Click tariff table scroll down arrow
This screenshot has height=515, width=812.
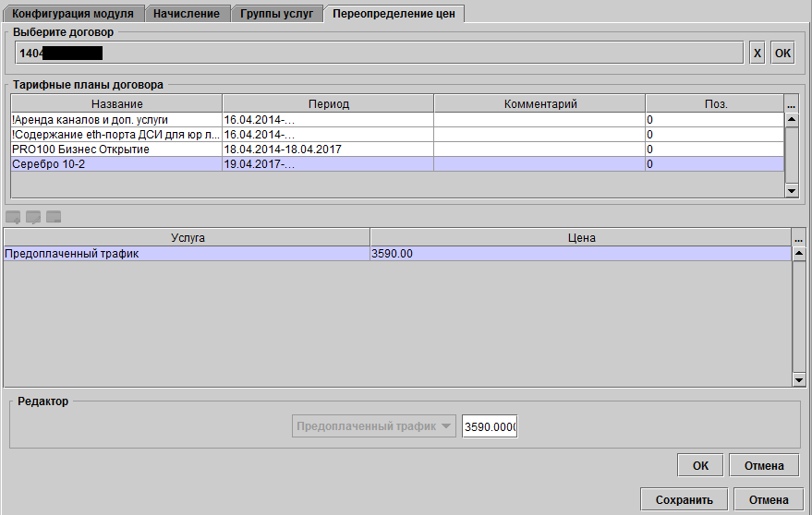point(792,190)
